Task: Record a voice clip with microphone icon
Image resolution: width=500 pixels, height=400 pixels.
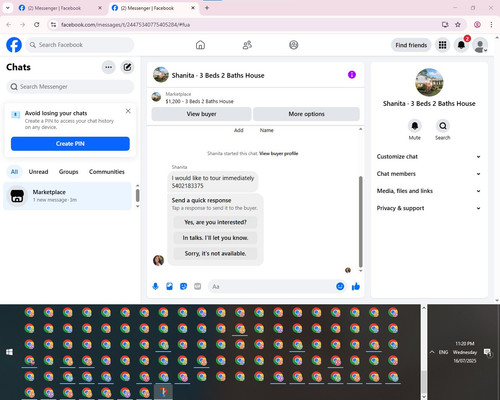Action: [155, 286]
